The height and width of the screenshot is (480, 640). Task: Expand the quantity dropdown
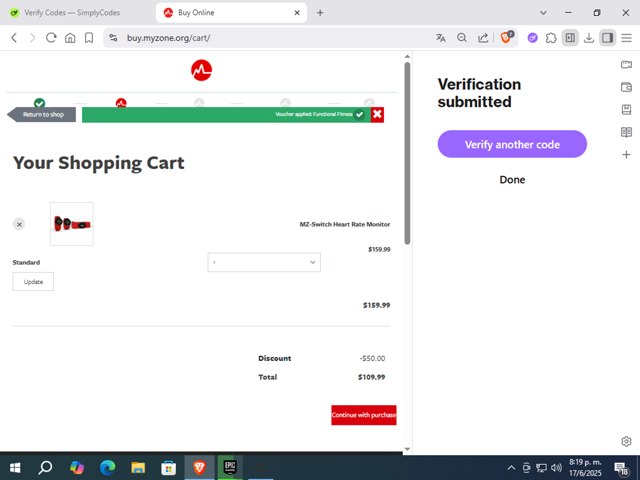(264, 262)
